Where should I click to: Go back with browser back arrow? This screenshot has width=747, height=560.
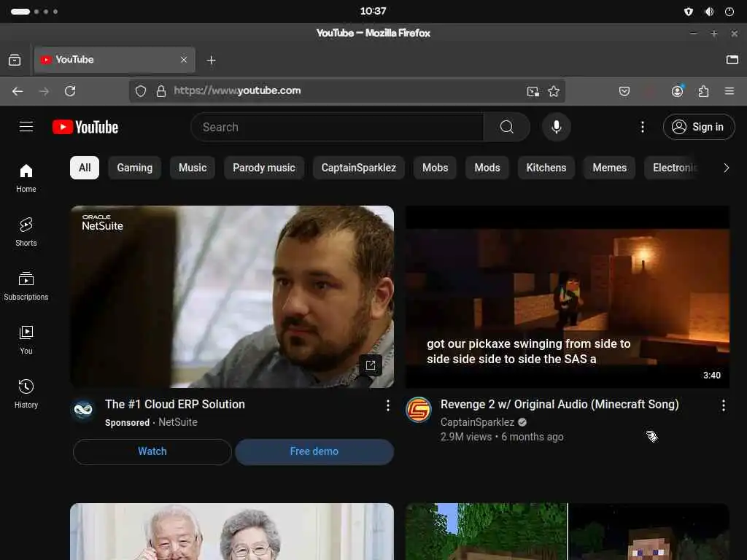18,91
